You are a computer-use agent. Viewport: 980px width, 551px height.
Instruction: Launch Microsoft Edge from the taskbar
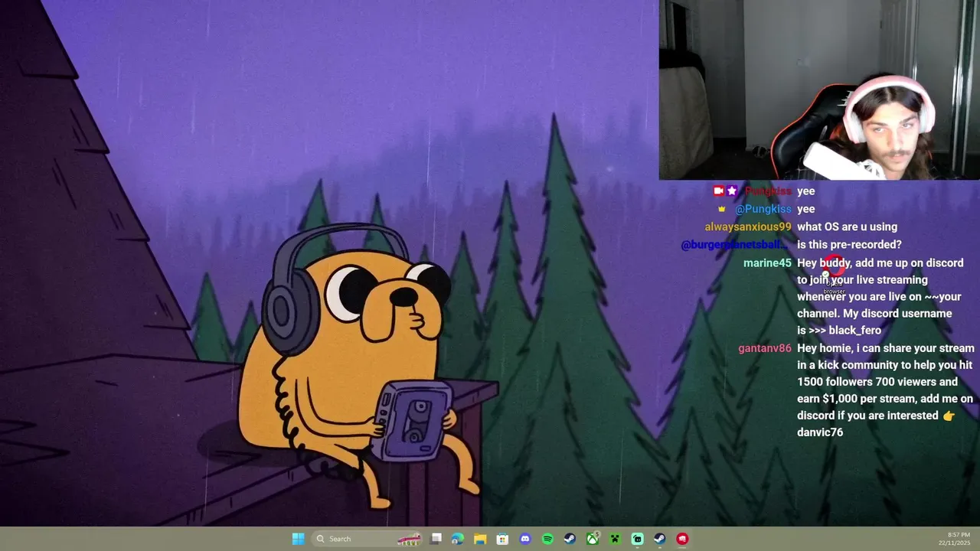458,539
